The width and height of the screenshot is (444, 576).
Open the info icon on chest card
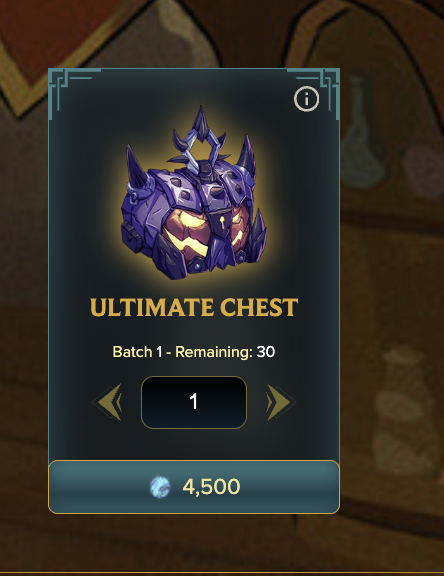click(x=306, y=98)
